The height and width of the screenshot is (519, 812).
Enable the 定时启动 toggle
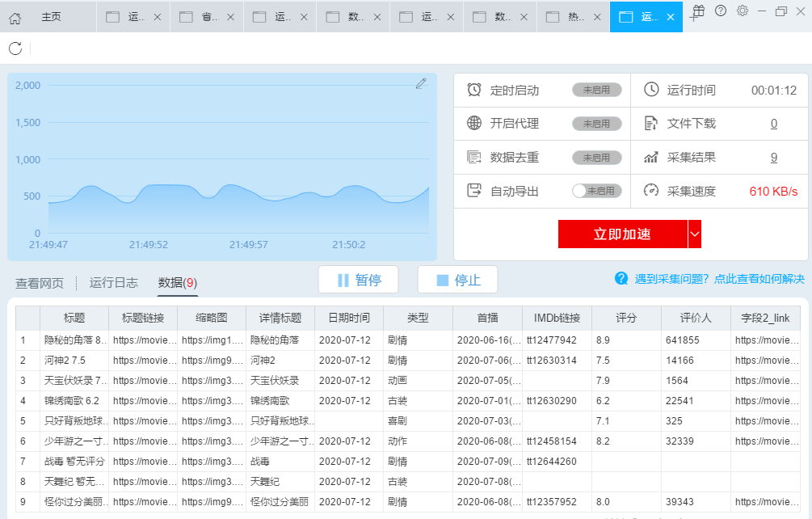596,90
